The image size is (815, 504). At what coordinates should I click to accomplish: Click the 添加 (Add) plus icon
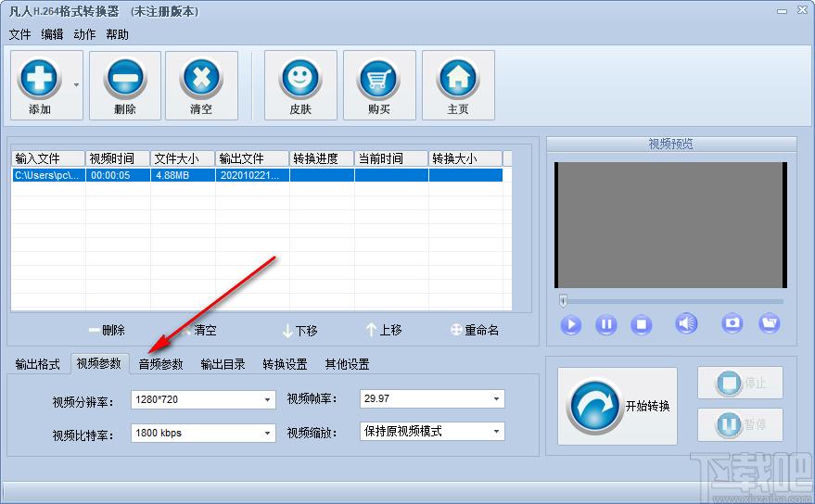39,79
